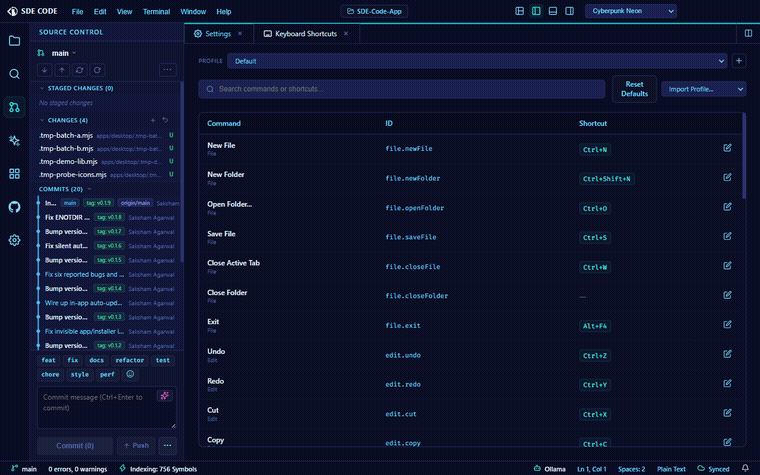Screen dimensions: 760x475
Task: Open the Help menu
Action: point(223,12)
